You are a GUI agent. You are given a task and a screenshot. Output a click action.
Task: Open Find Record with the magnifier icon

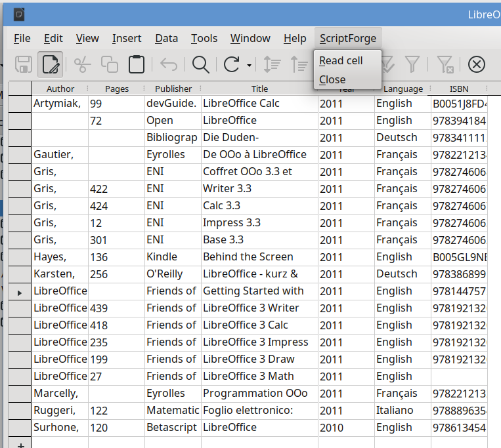(201, 64)
